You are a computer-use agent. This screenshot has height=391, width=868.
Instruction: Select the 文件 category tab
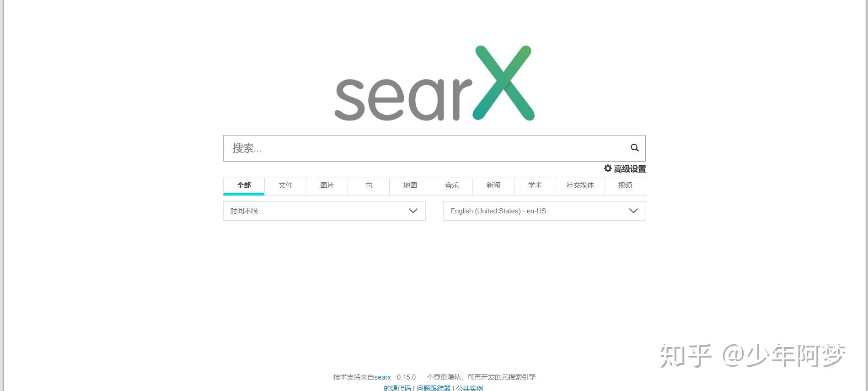[285, 185]
